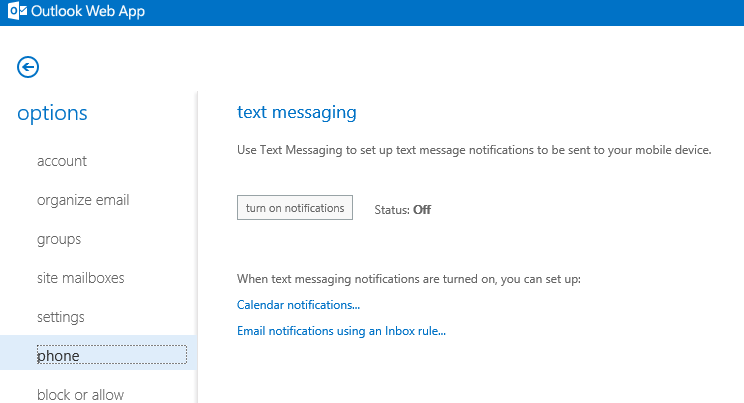Viewport: 744px width, 403px height.
Task: Select site mailboxes in the sidebar
Action: click(81, 278)
